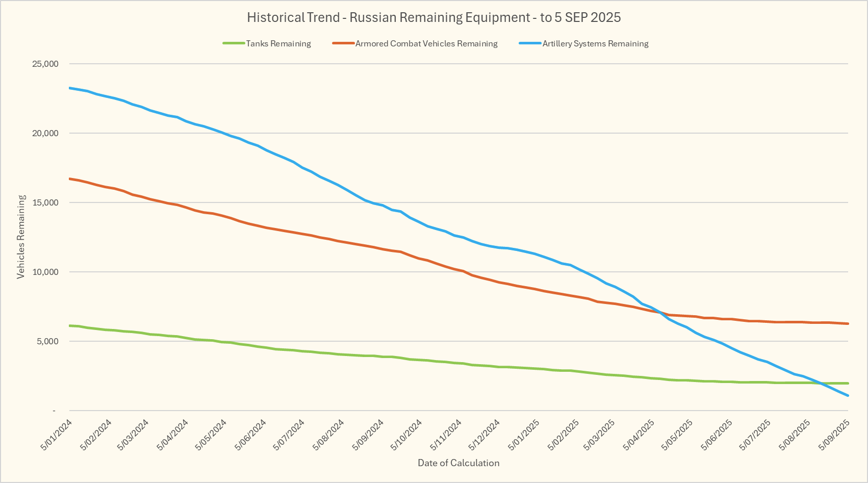The width and height of the screenshot is (868, 483).
Task: Click the 5/04/2025 x-axis date label
Action: [x=639, y=435]
